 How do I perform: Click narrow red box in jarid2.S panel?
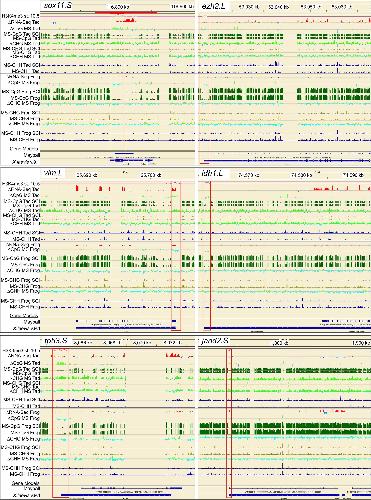click(x=229, y=423)
